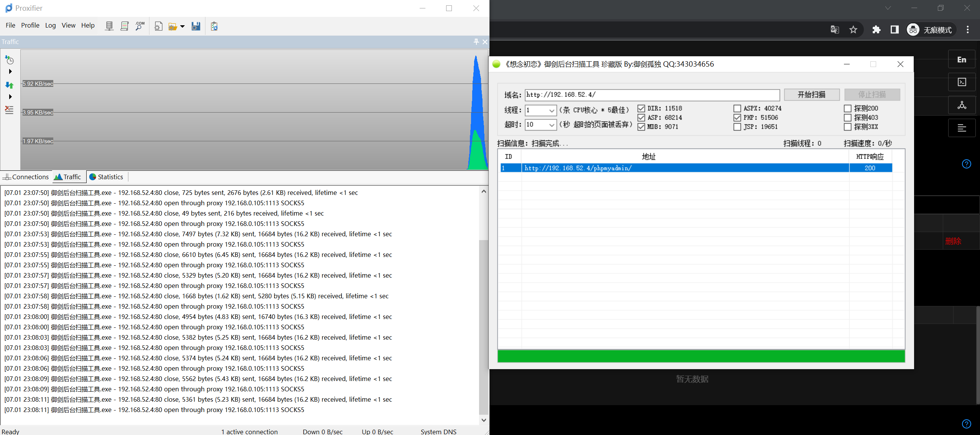Expand the arrow below the clock icon
980x435 pixels.
pyautogui.click(x=10, y=72)
